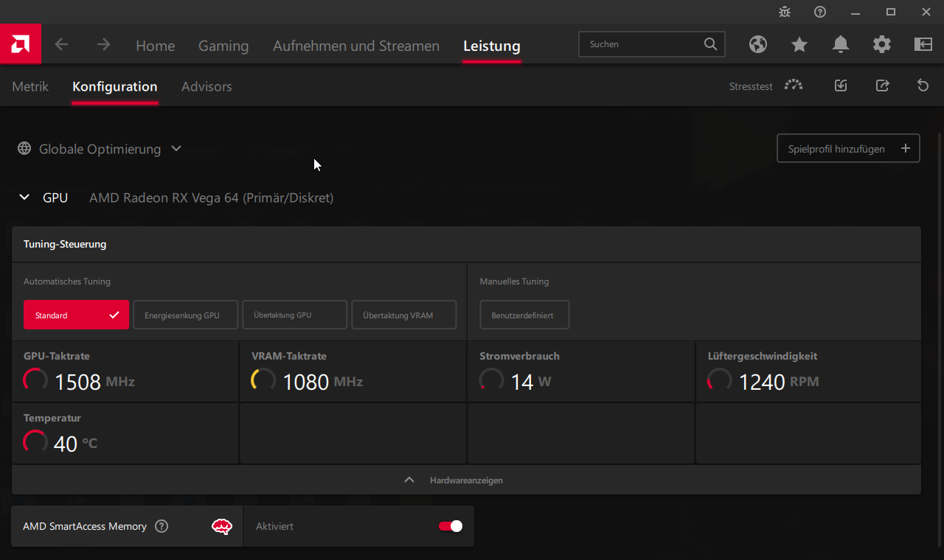Open the Globale Optimierung dropdown

click(100, 149)
